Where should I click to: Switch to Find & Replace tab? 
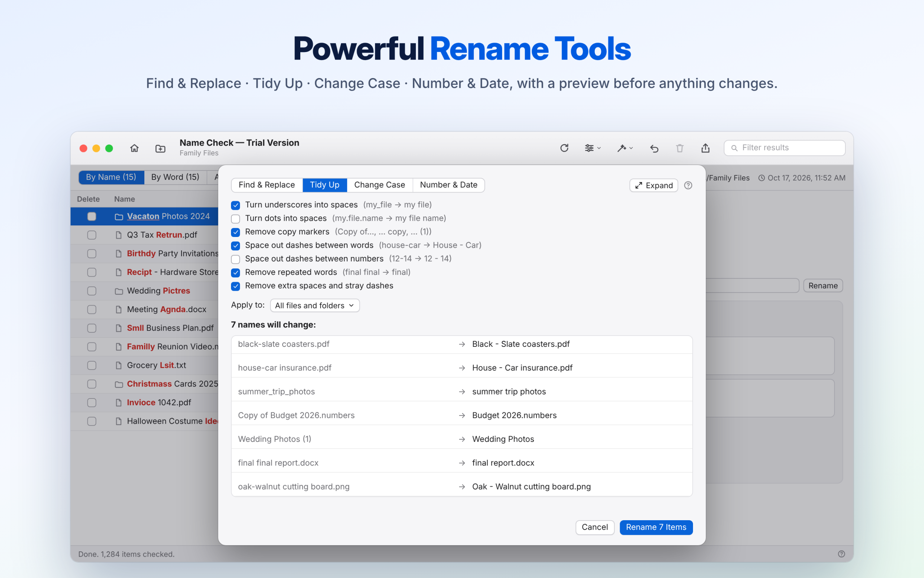point(267,185)
